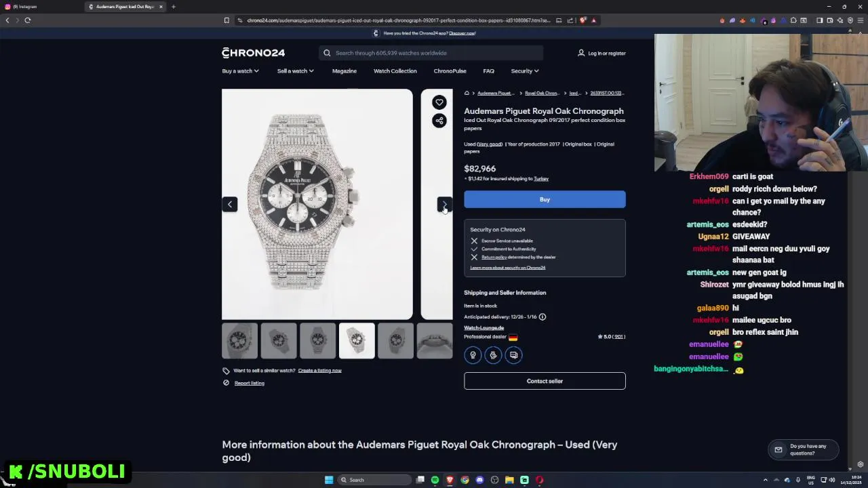The width and height of the screenshot is (868, 488).
Task: Open Turkey shipping destination link
Action: pos(541,179)
